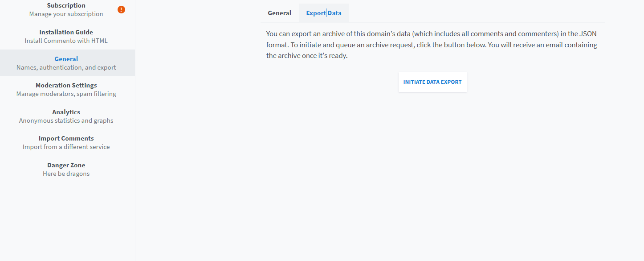This screenshot has width=644, height=261.
Task: Open Import Comments section
Action: click(66, 138)
